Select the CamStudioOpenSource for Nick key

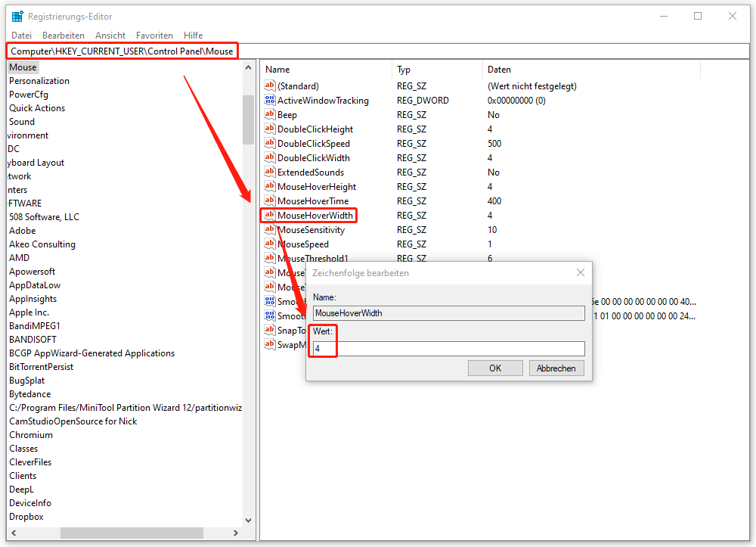click(x=73, y=421)
